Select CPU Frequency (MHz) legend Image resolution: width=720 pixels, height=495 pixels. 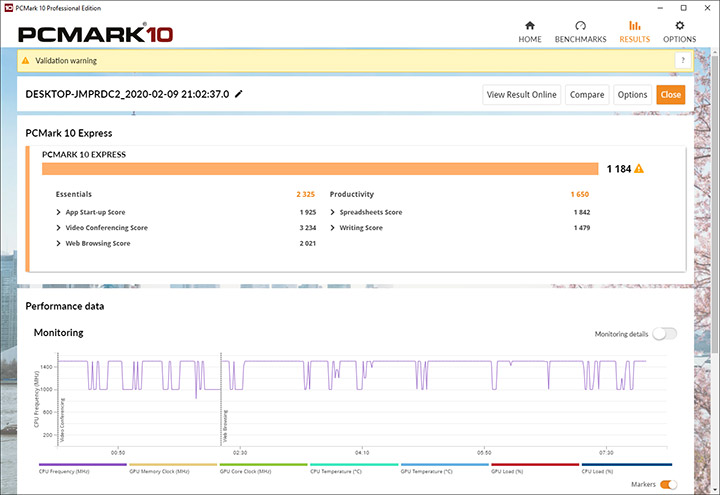click(x=83, y=468)
